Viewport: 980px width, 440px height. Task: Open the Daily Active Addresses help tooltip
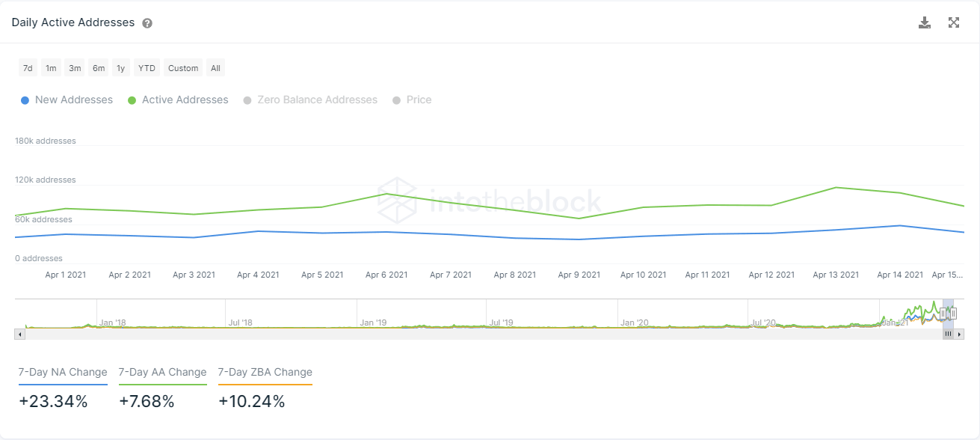point(147,23)
